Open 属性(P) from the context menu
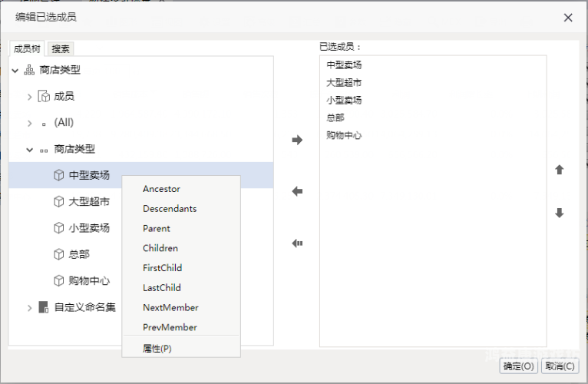 point(181,349)
